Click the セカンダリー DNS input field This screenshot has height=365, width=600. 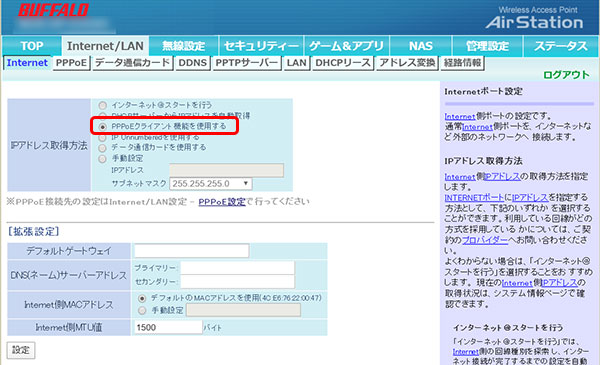238,282
